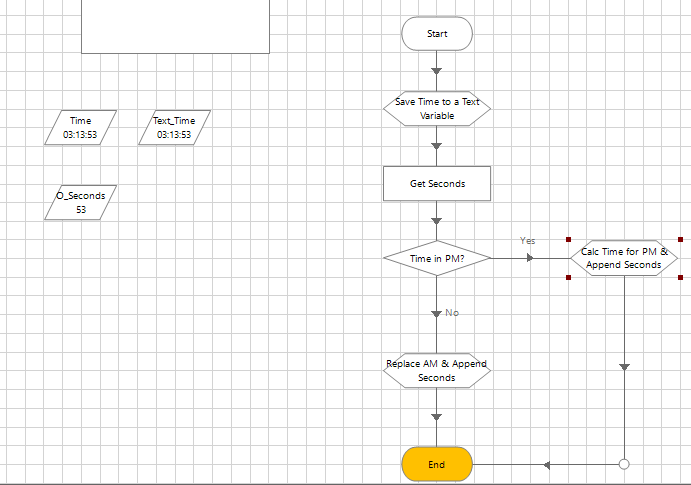Click the Get Seconds process box
The height and width of the screenshot is (485, 691).
click(437, 183)
